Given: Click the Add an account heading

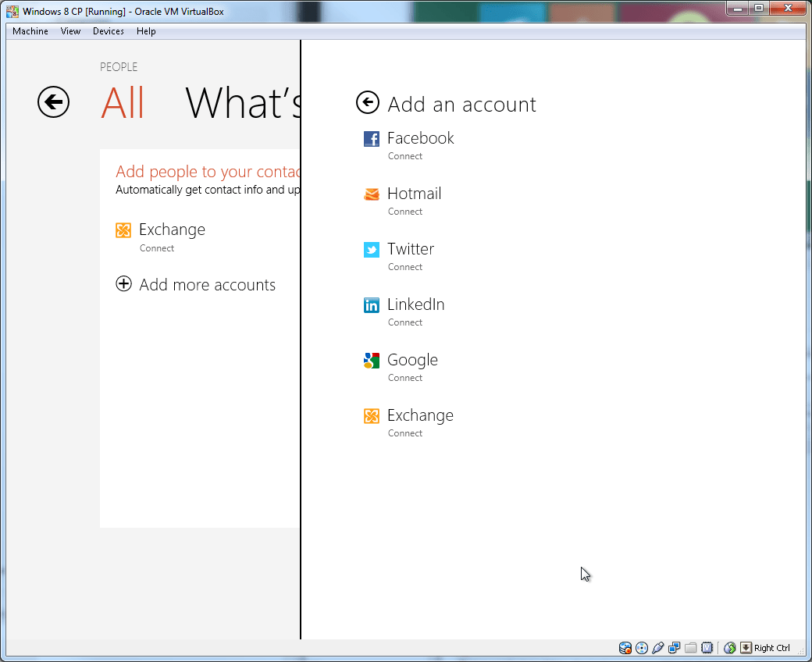Looking at the screenshot, I should [x=462, y=104].
